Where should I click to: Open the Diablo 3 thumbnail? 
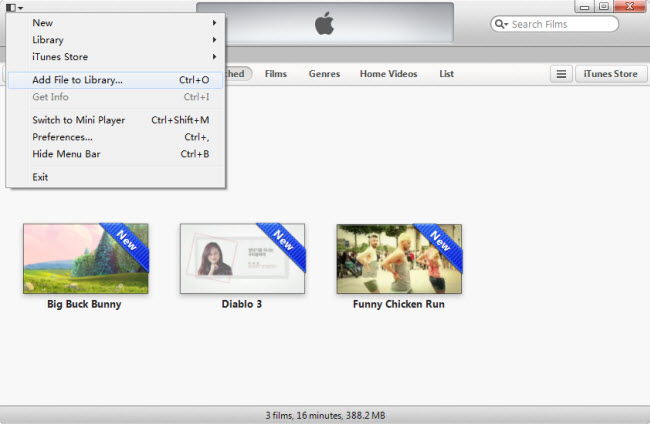click(x=243, y=259)
